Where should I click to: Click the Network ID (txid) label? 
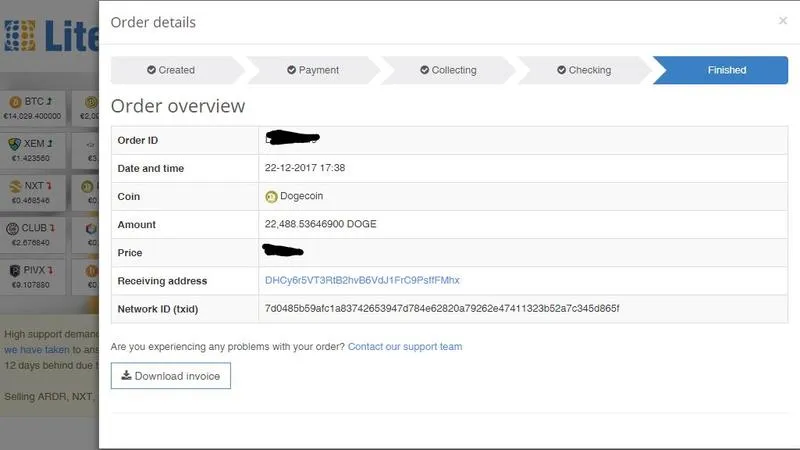158,309
